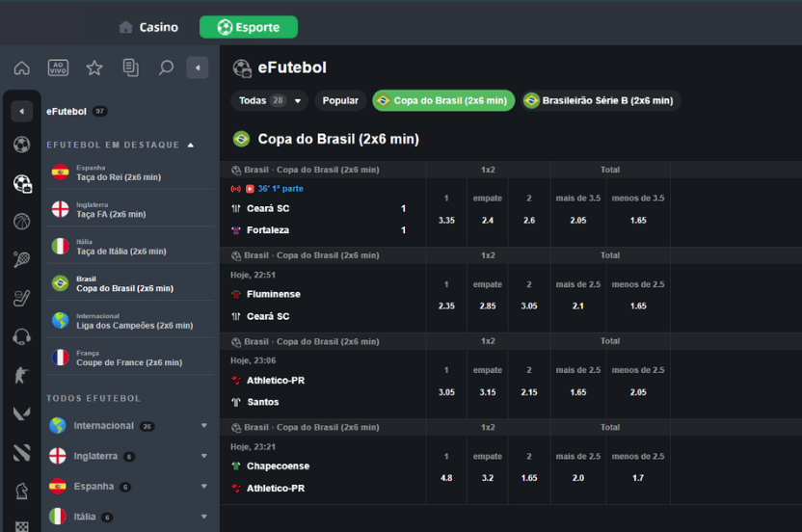Pick mais de 2.5 at 2.1
The width and height of the screenshot is (802, 532).
click(578, 306)
